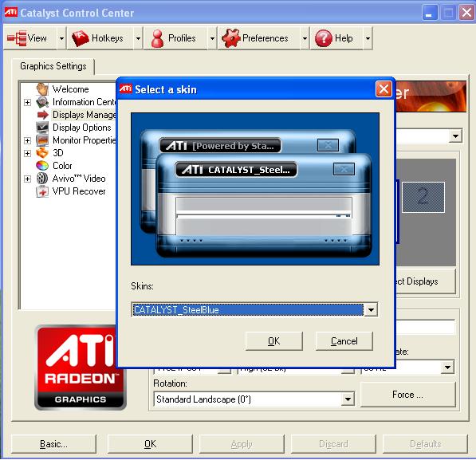
Task: Select the VPU Recover icon
Action: coord(42,191)
